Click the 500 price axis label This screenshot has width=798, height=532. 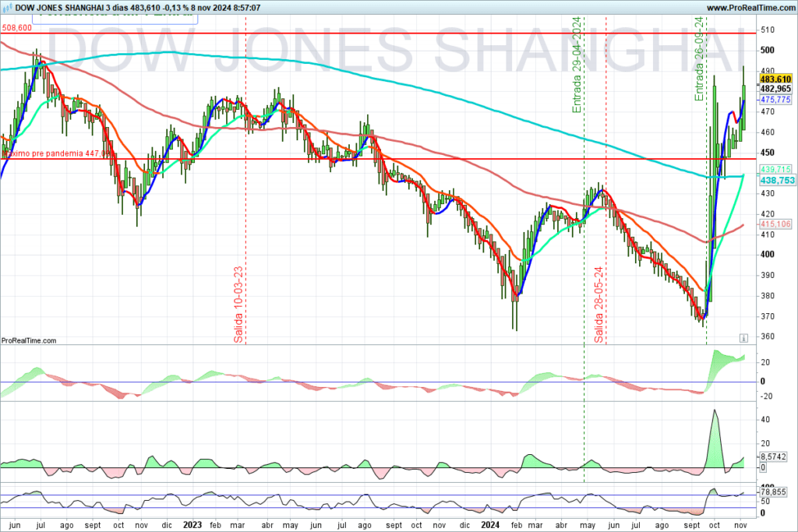768,51
